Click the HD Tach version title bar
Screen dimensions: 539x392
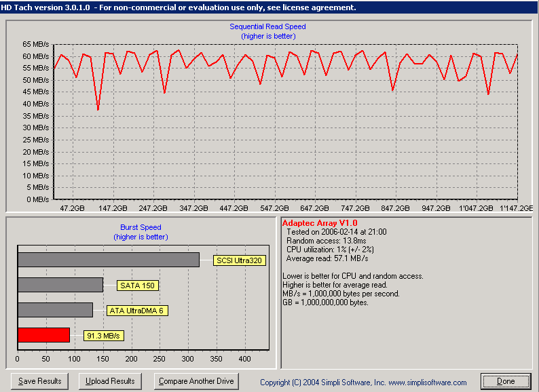point(178,7)
